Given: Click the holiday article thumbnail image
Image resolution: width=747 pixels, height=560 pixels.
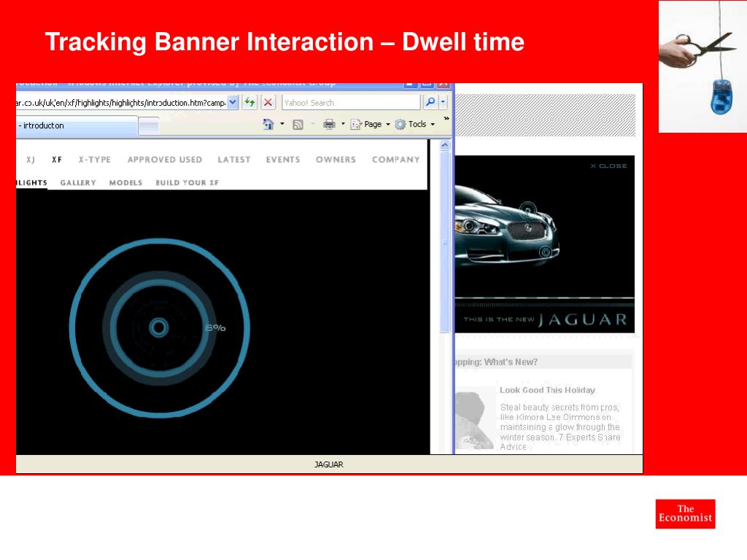Looking at the screenshot, I should coord(475,418).
